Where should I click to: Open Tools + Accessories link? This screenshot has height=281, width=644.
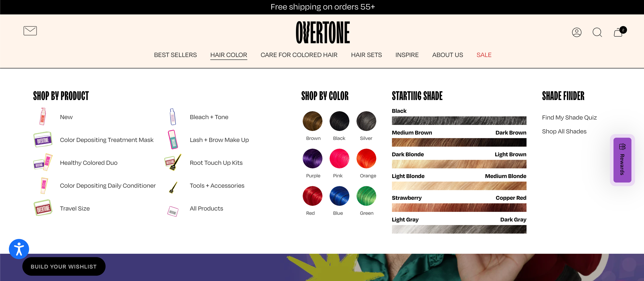pyautogui.click(x=217, y=186)
